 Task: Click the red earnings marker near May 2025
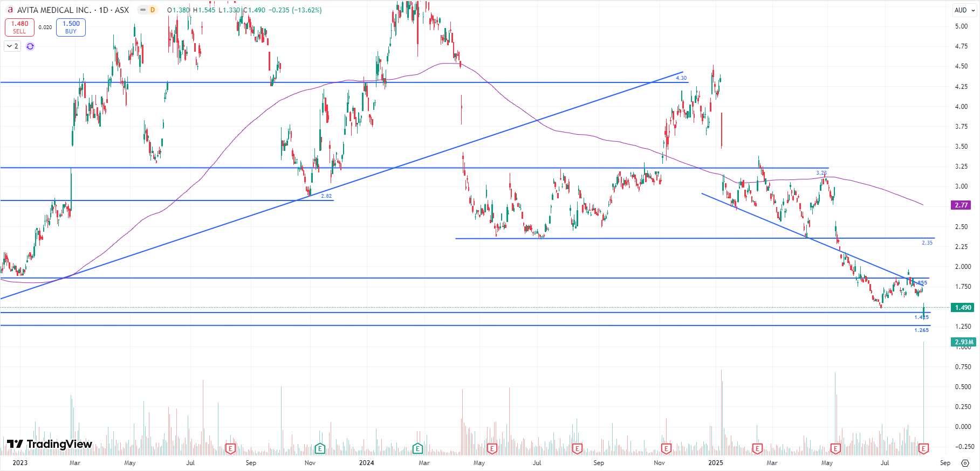click(835, 448)
